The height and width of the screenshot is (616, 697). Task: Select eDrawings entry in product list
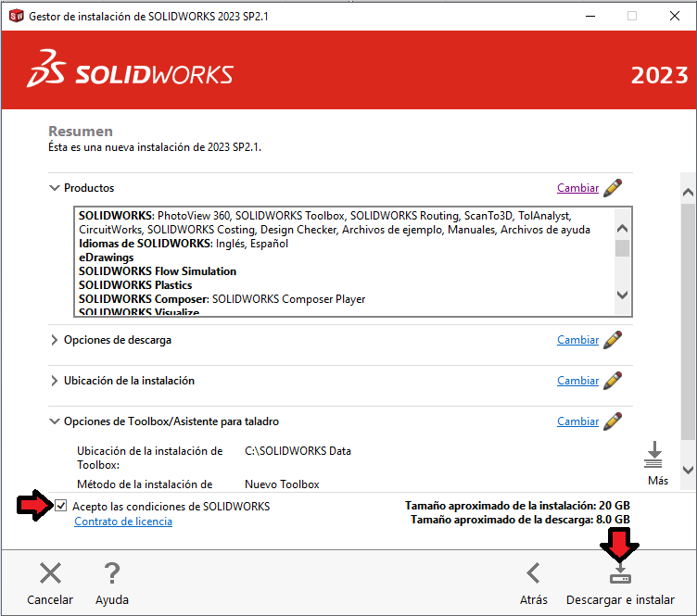tap(107, 258)
